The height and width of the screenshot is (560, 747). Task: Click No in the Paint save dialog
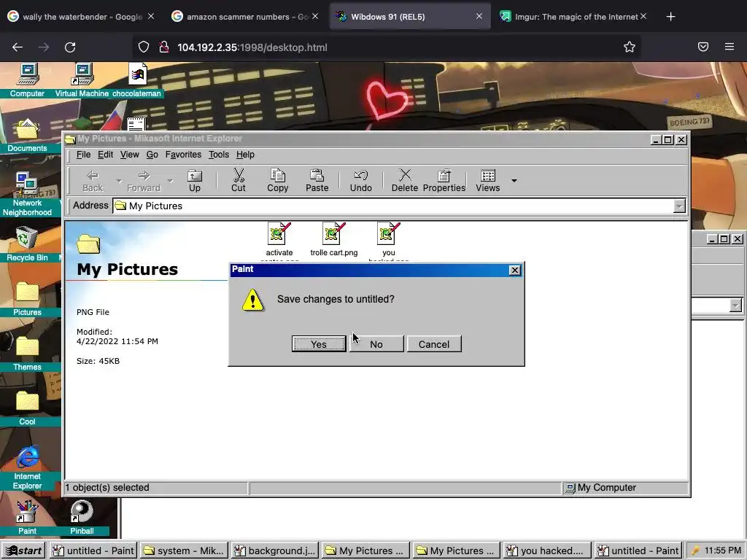(x=376, y=344)
